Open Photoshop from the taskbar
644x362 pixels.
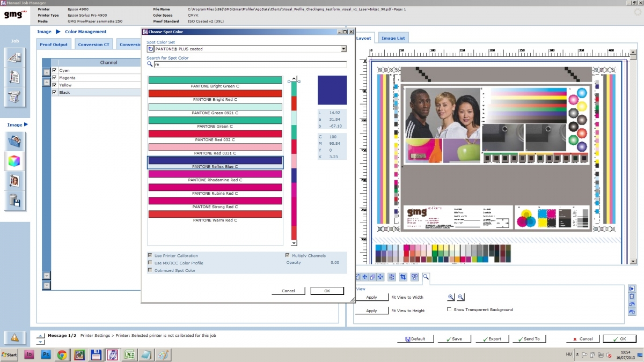46,354
